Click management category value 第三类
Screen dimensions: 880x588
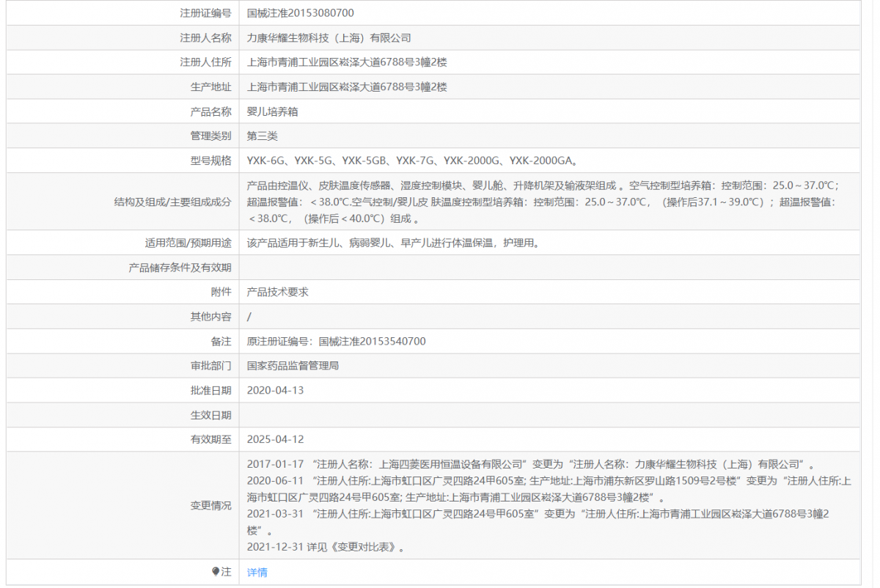coord(263,136)
